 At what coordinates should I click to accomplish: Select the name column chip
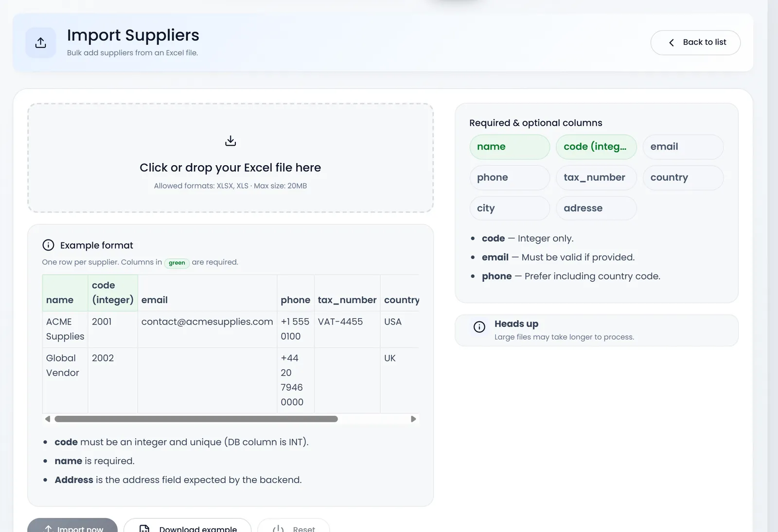[510, 147]
